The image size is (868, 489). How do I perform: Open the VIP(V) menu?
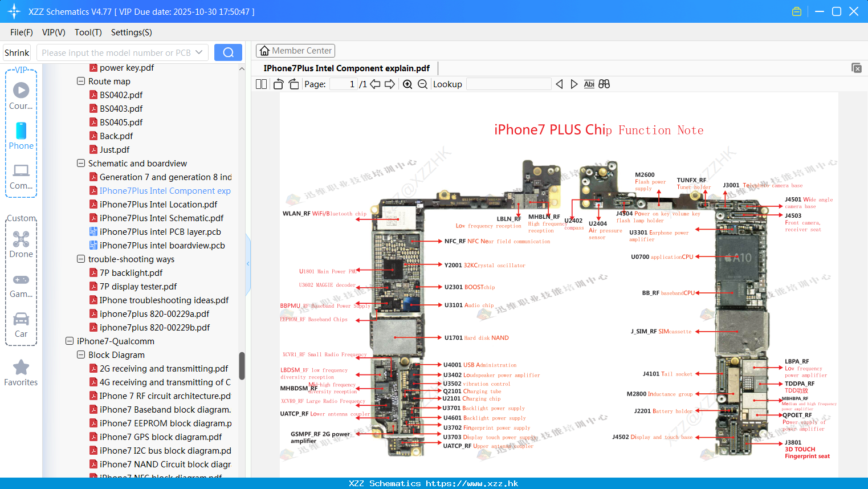click(54, 32)
